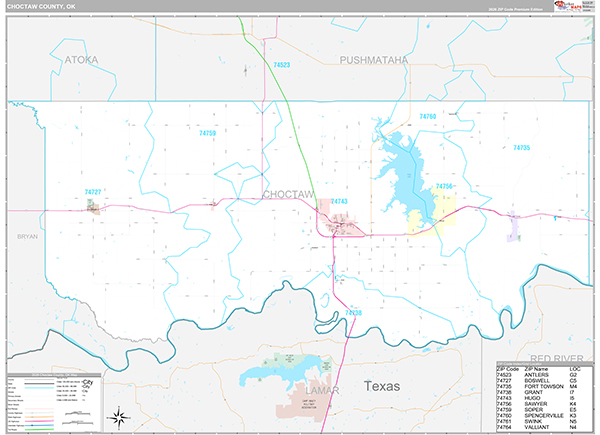Image resolution: width=600 pixels, height=435 pixels.
Task: Click ZIP code 74761 in the table
Action: [504, 421]
